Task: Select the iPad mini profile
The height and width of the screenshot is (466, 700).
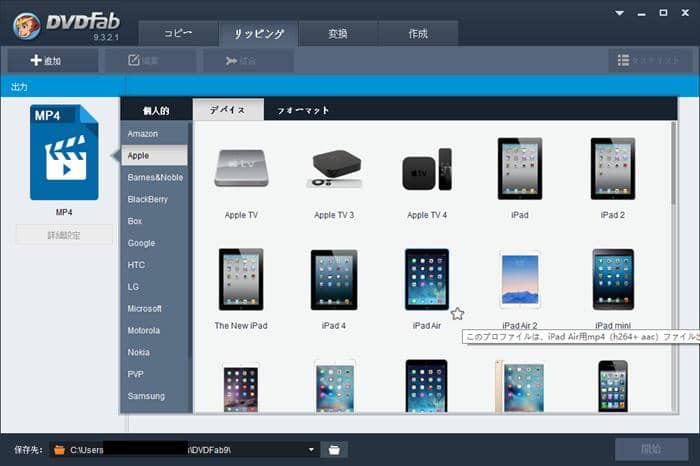Action: (613, 279)
